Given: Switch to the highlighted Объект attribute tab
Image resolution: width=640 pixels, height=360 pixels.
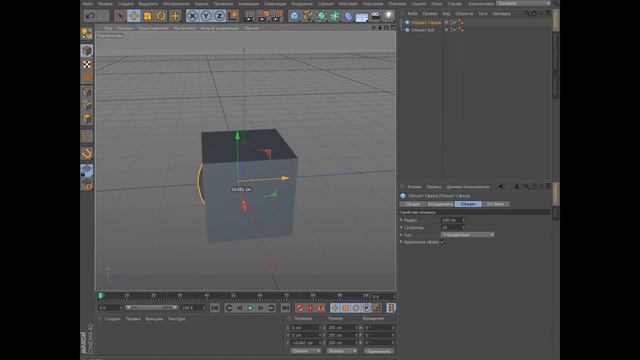Looking at the screenshot, I should 468,204.
